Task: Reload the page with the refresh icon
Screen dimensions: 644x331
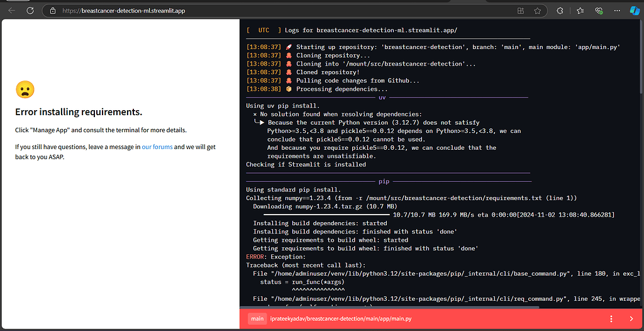Action: tap(30, 11)
